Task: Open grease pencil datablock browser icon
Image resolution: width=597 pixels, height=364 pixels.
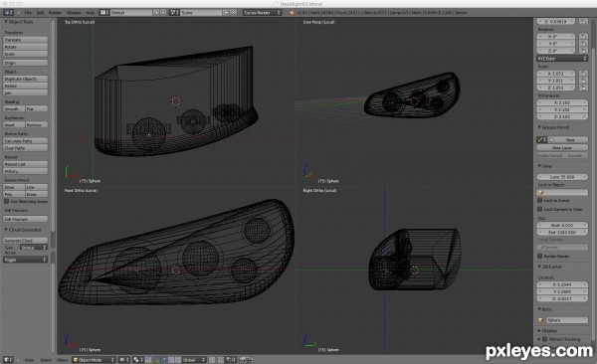Action: click(x=541, y=140)
